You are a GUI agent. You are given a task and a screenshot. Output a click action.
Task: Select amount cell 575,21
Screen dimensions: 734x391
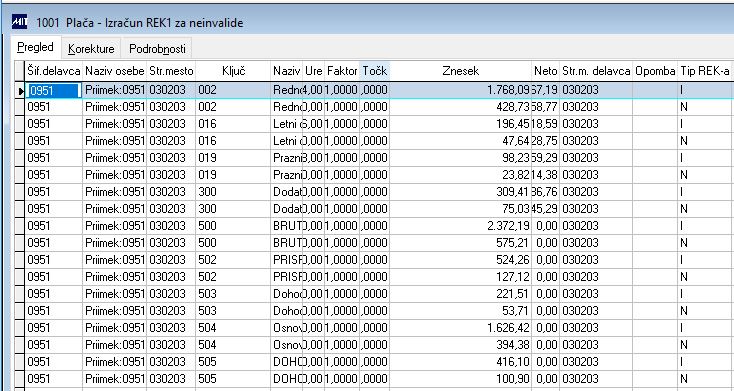pyautogui.click(x=461, y=243)
